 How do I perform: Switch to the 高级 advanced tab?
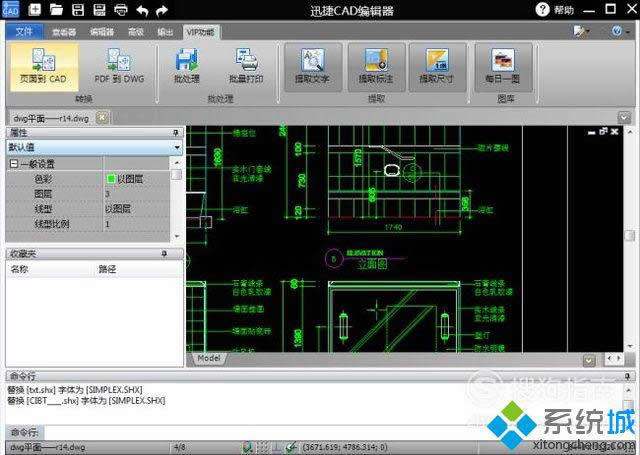click(136, 32)
